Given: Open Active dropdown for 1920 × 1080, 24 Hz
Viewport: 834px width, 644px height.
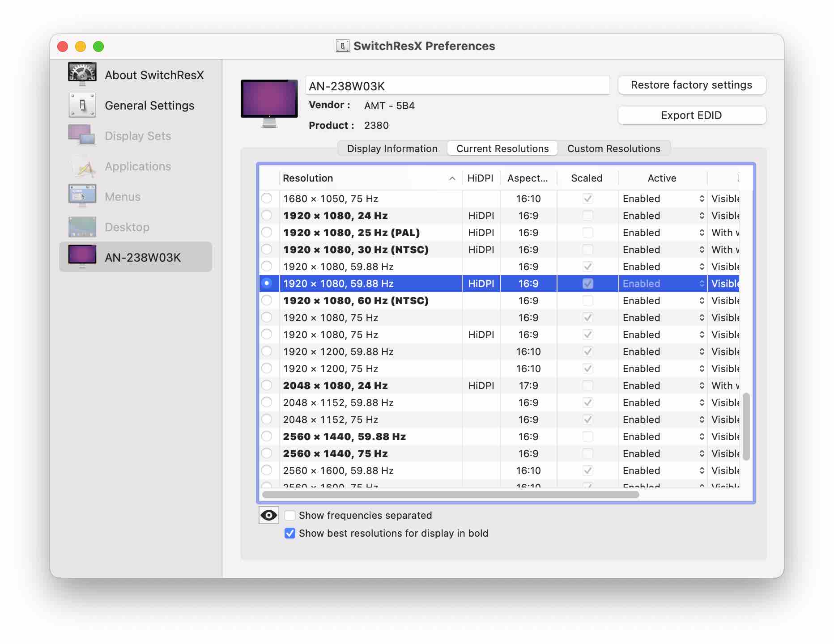Looking at the screenshot, I should coord(663,216).
